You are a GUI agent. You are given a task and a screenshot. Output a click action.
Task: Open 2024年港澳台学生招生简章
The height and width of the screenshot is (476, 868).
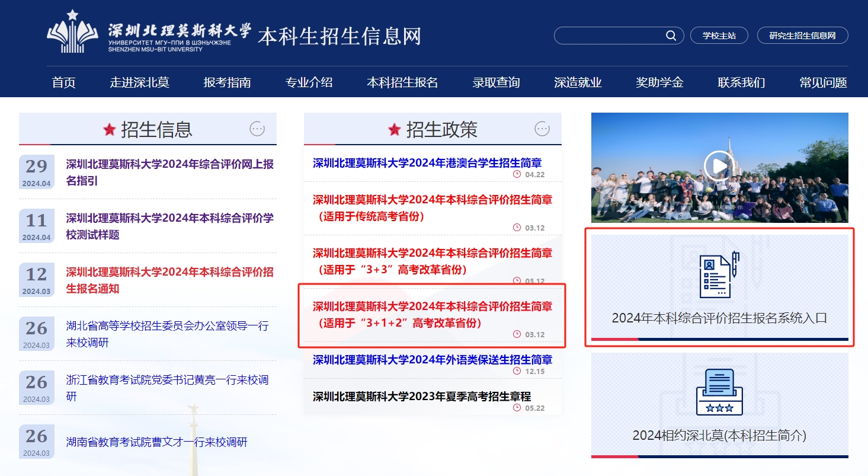click(427, 163)
